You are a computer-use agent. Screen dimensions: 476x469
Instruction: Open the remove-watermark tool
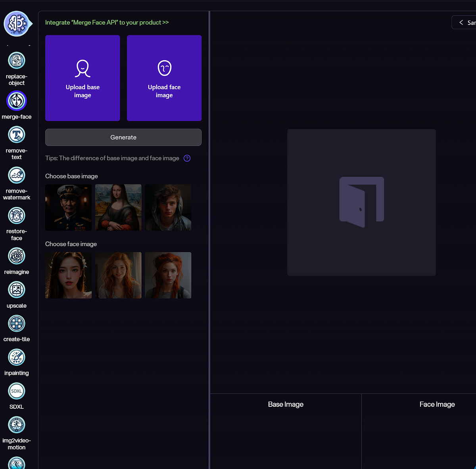17,175
